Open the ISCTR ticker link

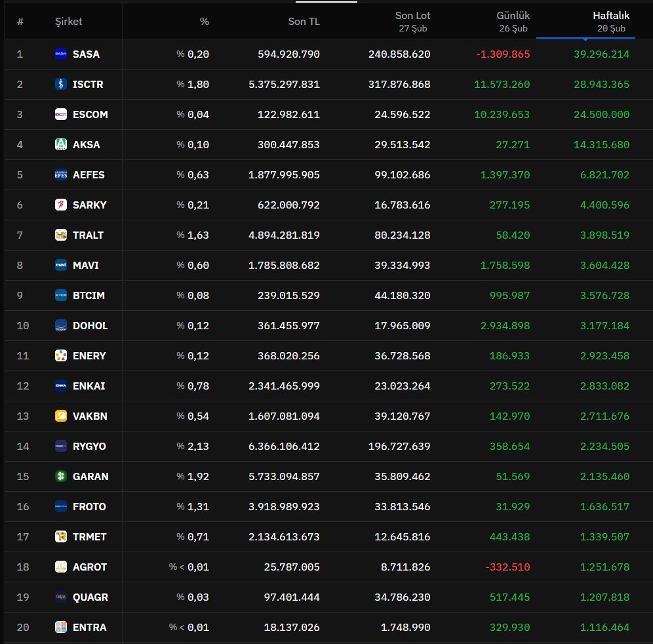[x=88, y=84]
